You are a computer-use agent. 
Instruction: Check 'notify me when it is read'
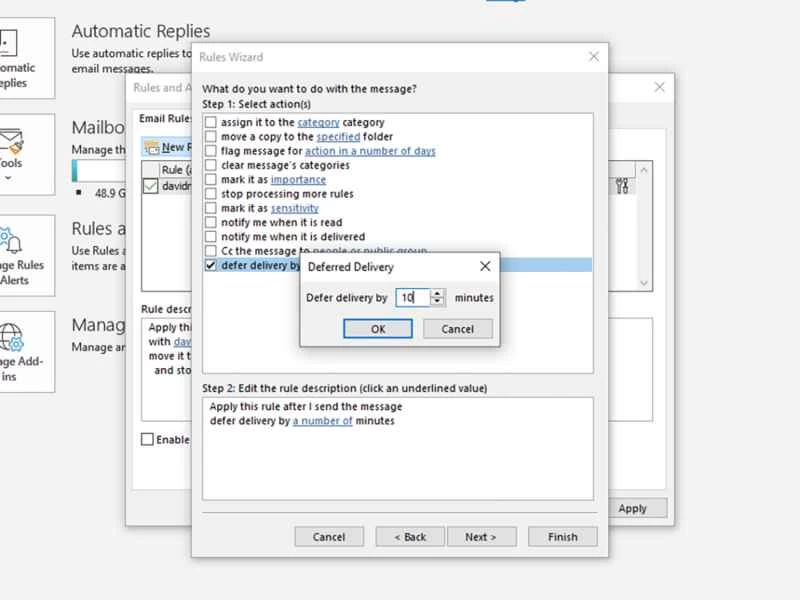[210, 223]
